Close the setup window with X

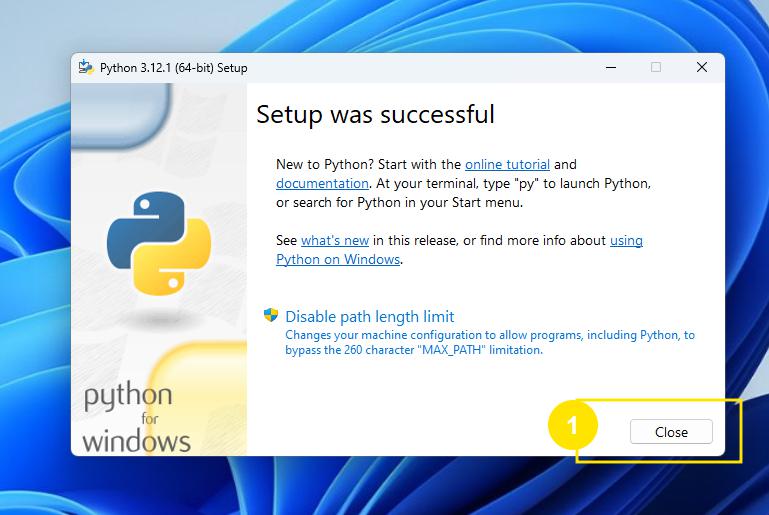[x=702, y=67]
